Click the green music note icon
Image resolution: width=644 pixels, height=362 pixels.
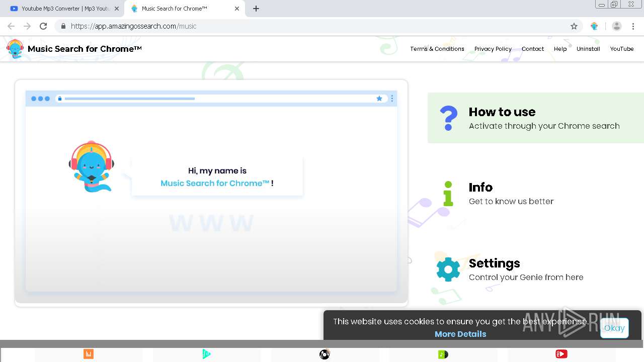pyautogui.click(x=443, y=354)
